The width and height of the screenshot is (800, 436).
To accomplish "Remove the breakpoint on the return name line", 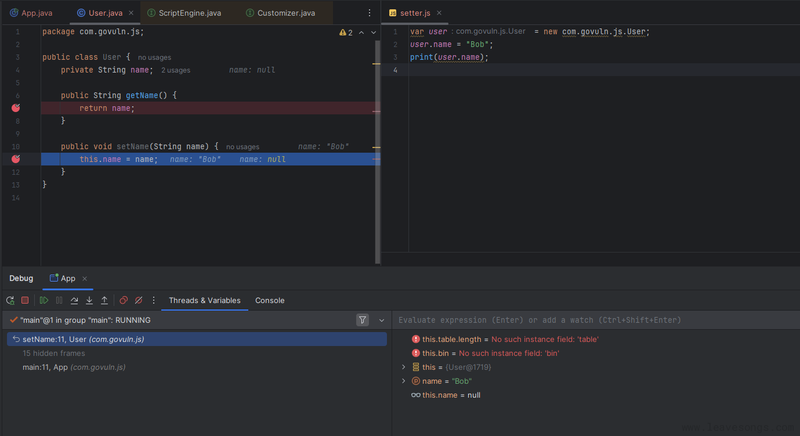I will point(16,108).
